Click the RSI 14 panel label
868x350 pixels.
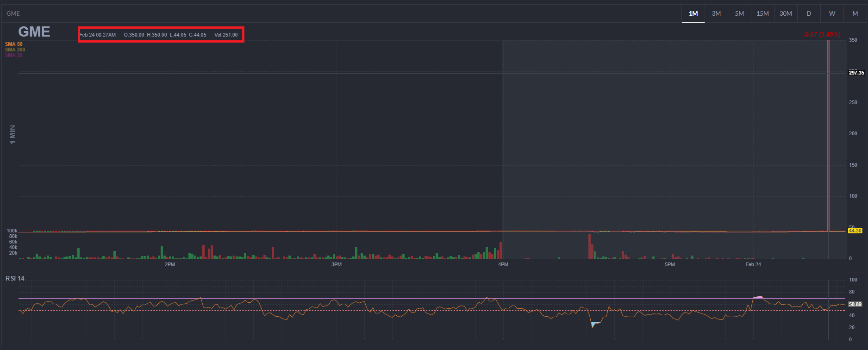tap(15, 278)
